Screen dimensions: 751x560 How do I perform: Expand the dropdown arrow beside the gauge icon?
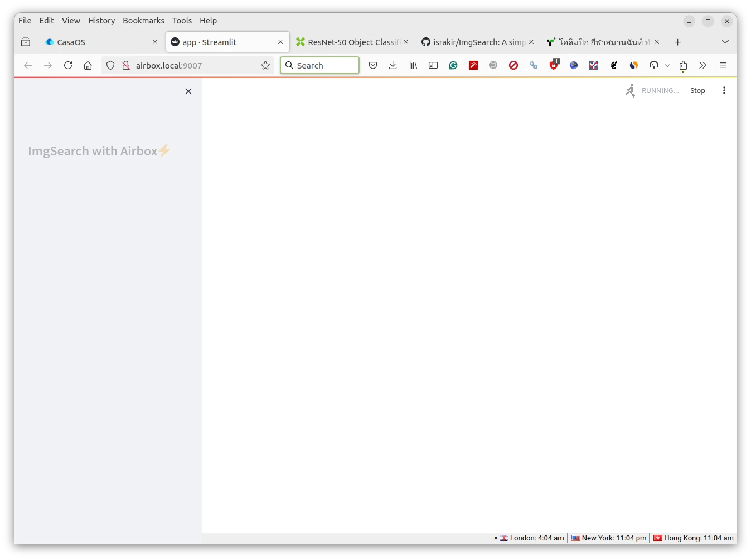coord(667,66)
